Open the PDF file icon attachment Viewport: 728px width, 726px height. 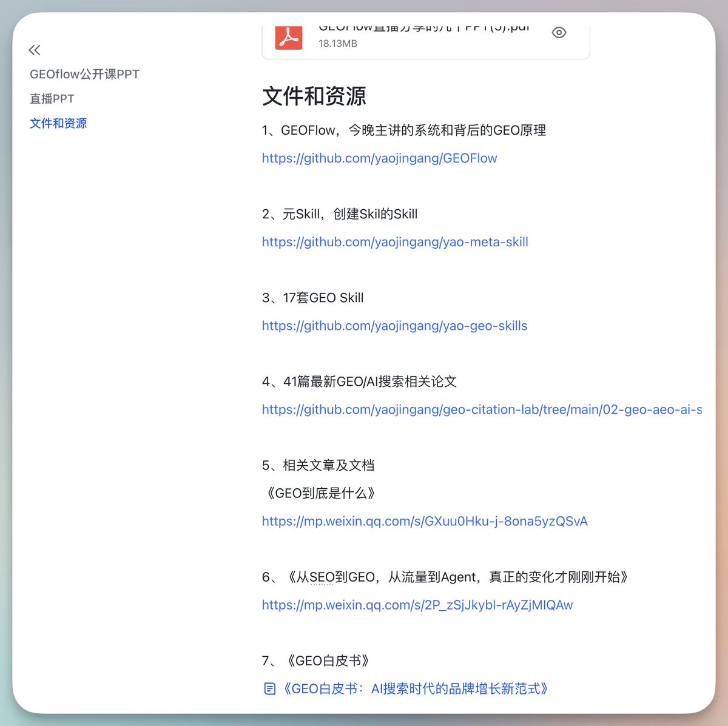coord(289,36)
